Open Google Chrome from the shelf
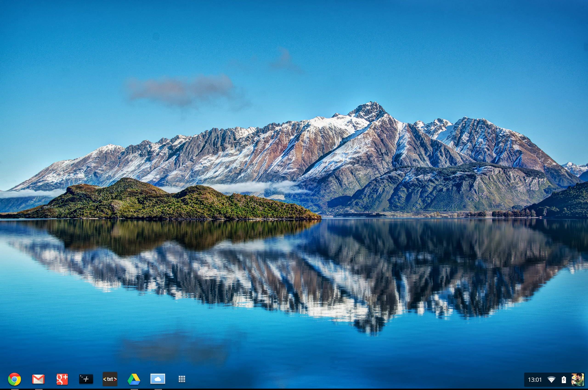 click(14, 379)
